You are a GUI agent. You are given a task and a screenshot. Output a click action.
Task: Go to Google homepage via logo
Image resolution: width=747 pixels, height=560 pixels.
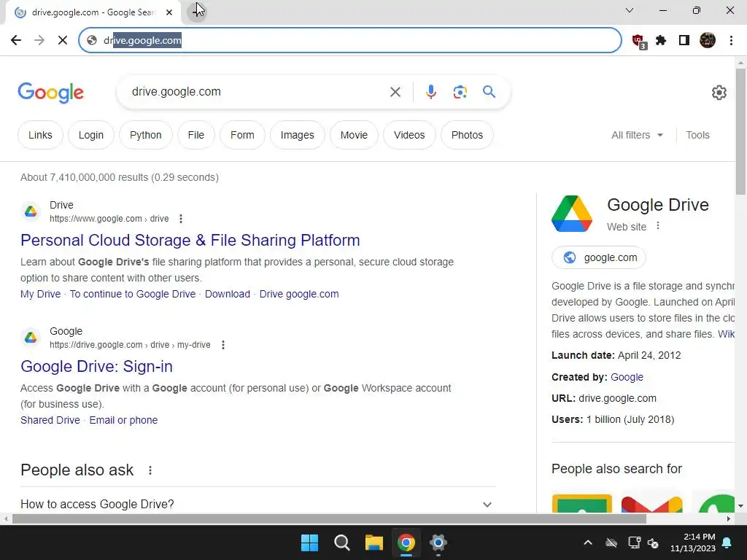[50, 93]
